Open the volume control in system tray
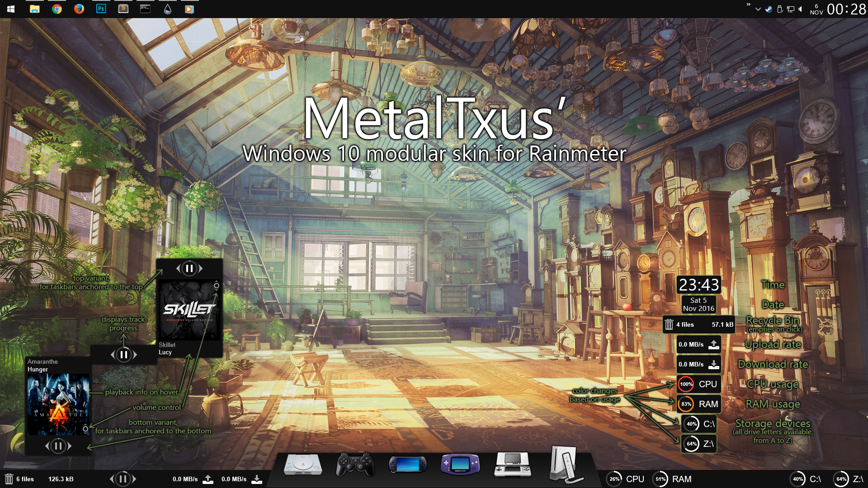This screenshot has width=868, height=488. 801,9
